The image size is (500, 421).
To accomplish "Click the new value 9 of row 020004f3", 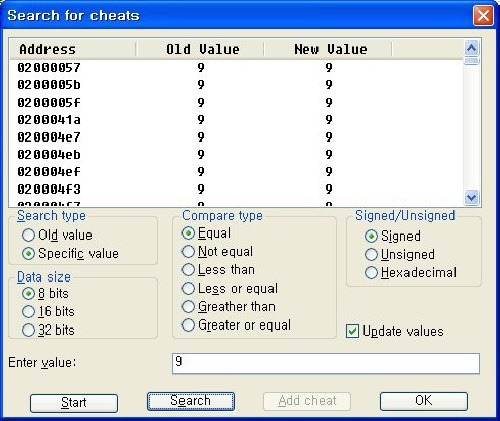I will [329, 189].
